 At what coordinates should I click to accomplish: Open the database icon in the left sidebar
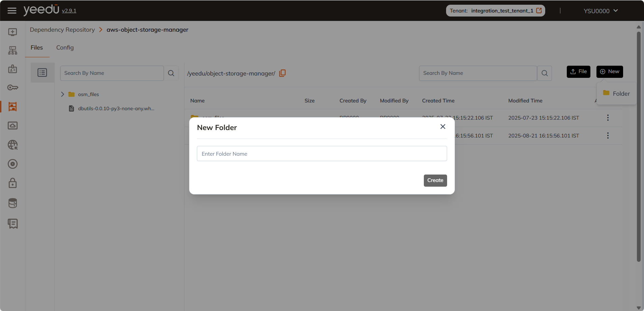pos(12,203)
